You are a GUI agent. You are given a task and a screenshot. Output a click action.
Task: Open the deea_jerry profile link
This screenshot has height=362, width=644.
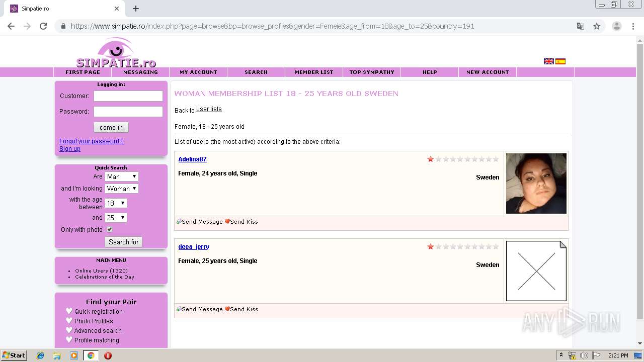pyautogui.click(x=194, y=247)
